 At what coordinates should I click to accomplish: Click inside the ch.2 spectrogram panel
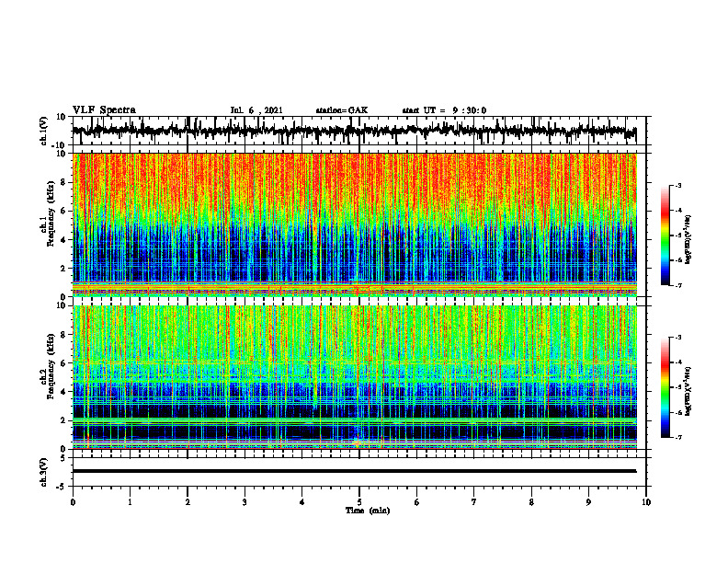[354, 377]
